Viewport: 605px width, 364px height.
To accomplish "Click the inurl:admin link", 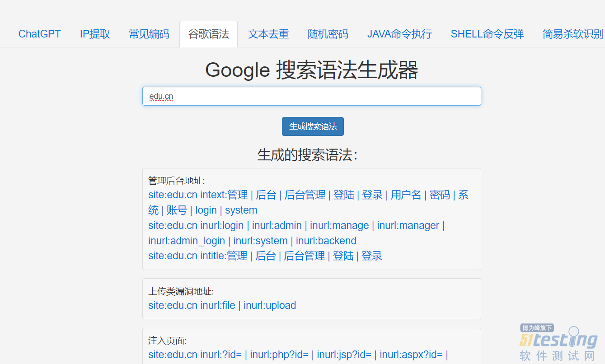I will (277, 225).
